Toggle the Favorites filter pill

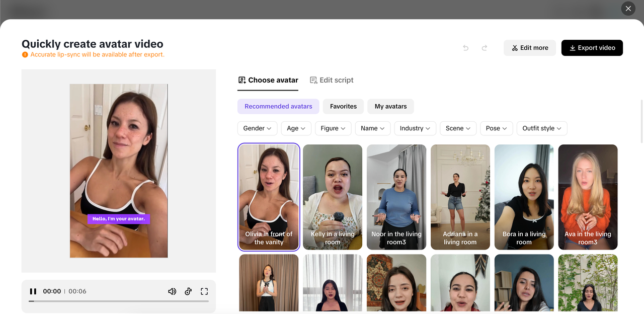343,106
